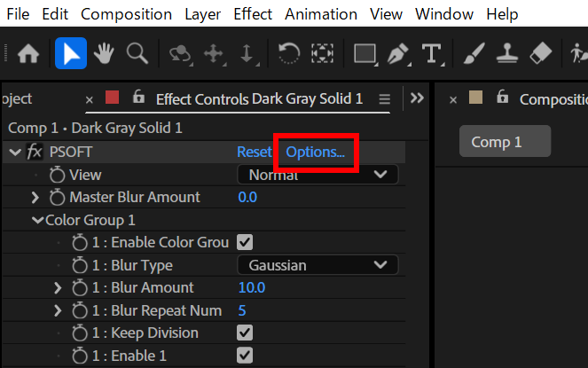Open the Effect menu

[x=253, y=14]
